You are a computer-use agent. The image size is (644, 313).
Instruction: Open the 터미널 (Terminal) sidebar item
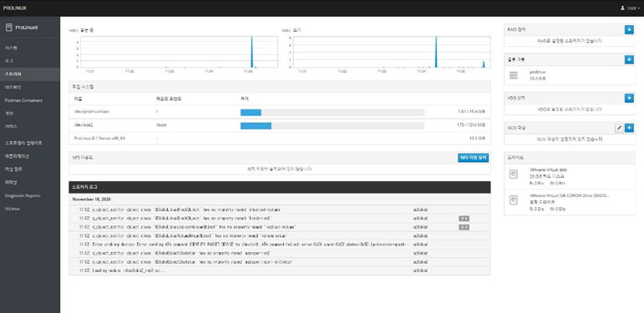30,182
